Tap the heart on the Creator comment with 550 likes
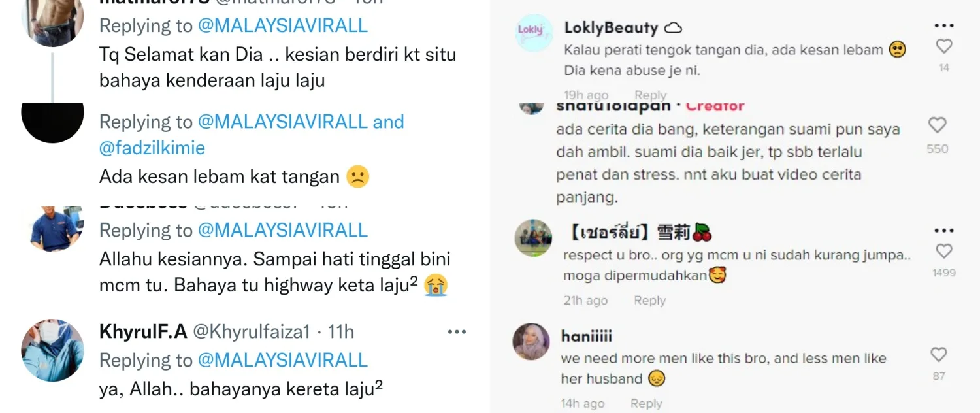Image resolution: width=980 pixels, height=413 pixels. tap(938, 125)
